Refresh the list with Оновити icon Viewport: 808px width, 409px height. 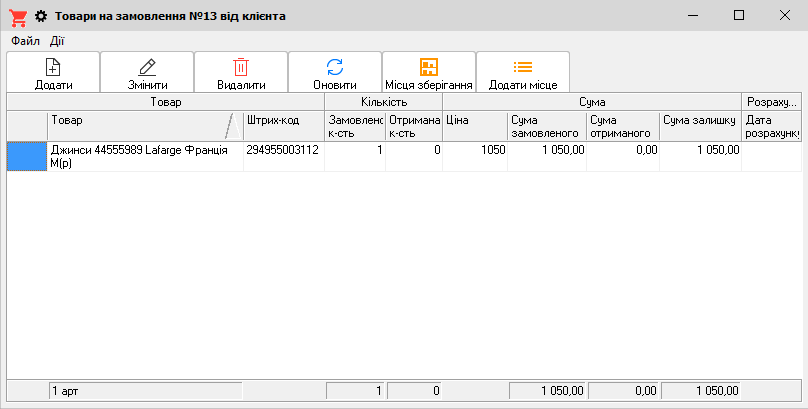tap(335, 68)
